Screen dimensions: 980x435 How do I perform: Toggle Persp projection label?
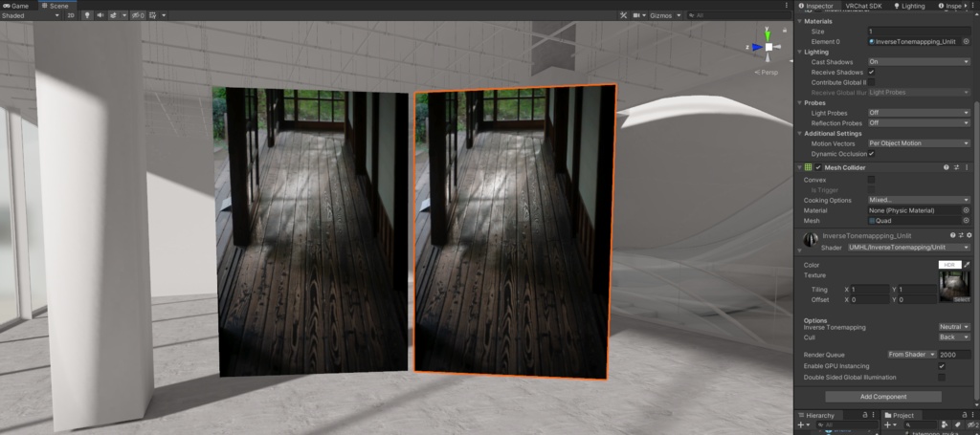pyautogui.click(x=767, y=73)
